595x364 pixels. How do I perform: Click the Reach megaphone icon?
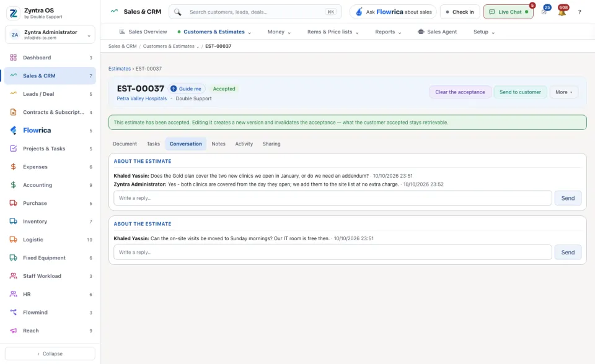[x=13, y=331]
